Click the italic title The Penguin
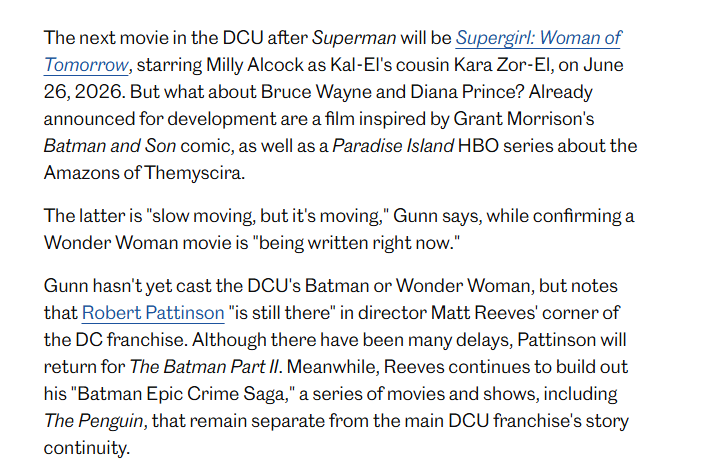709x475 pixels. click(95, 421)
